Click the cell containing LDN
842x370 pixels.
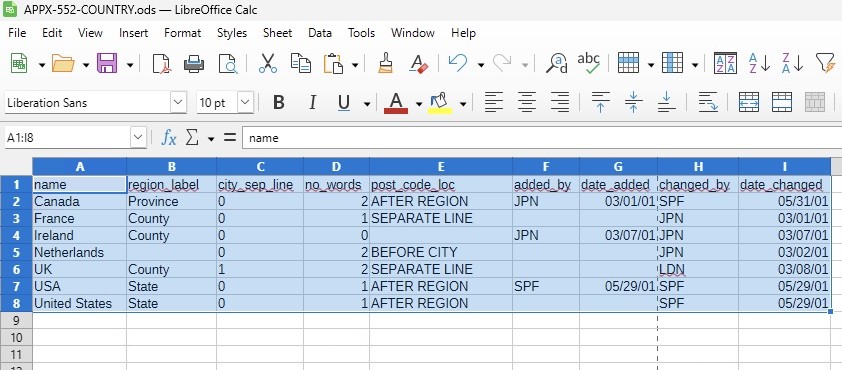698,269
